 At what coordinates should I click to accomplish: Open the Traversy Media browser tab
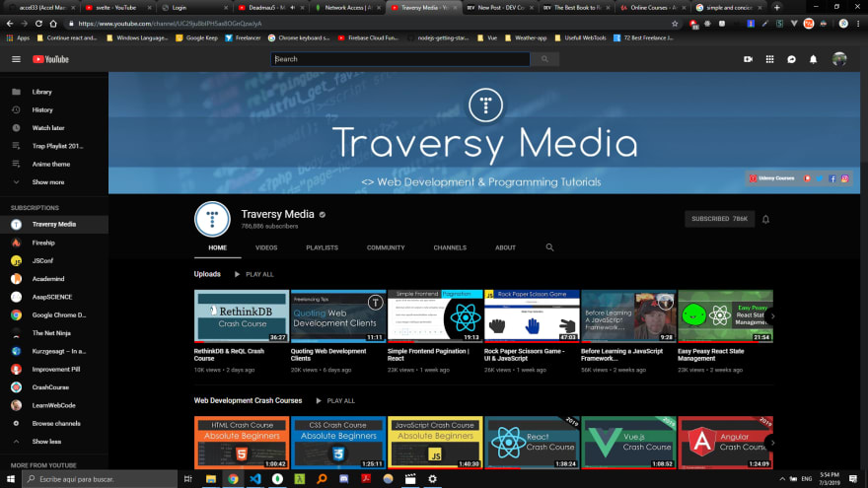(423, 8)
